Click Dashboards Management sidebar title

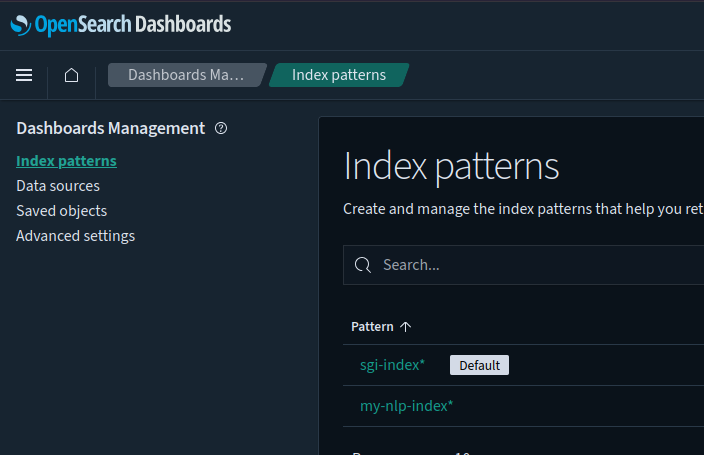coord(110,128)
